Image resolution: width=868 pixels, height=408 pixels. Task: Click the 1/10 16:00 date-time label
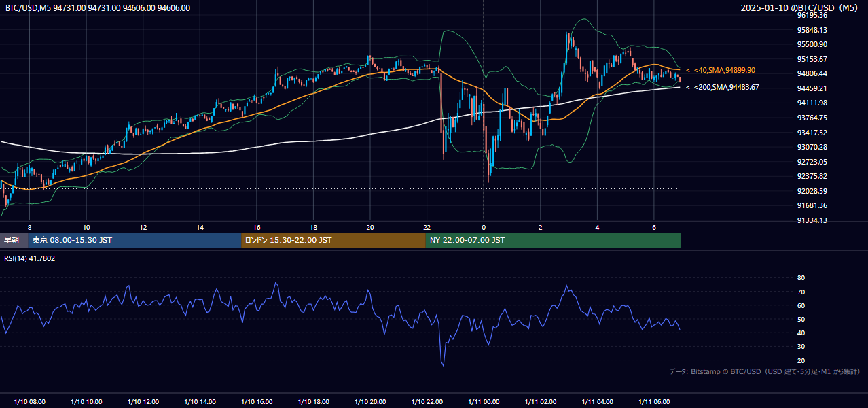[257, 401]
